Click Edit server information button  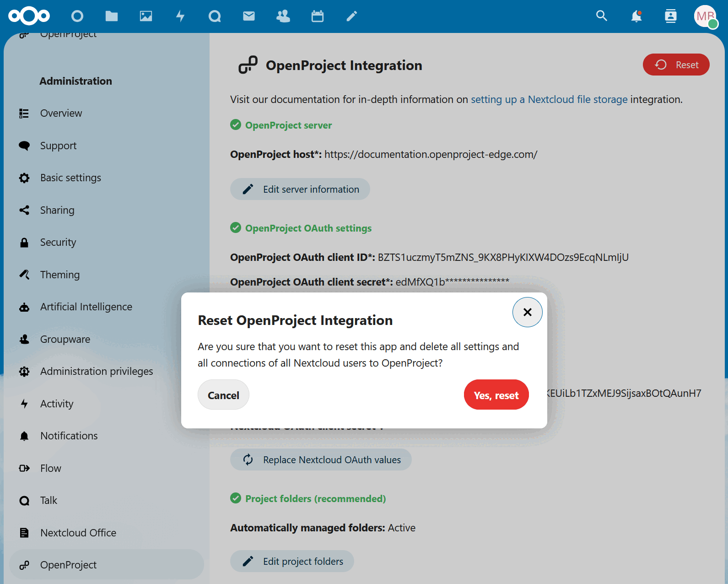click(300, 189)
